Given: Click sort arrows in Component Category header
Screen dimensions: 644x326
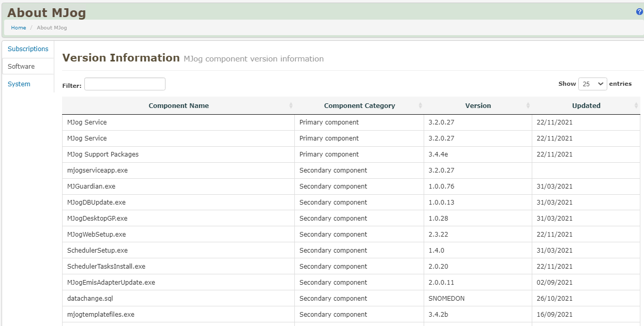Looking at the screenshot, I should (x=420, y=106).
